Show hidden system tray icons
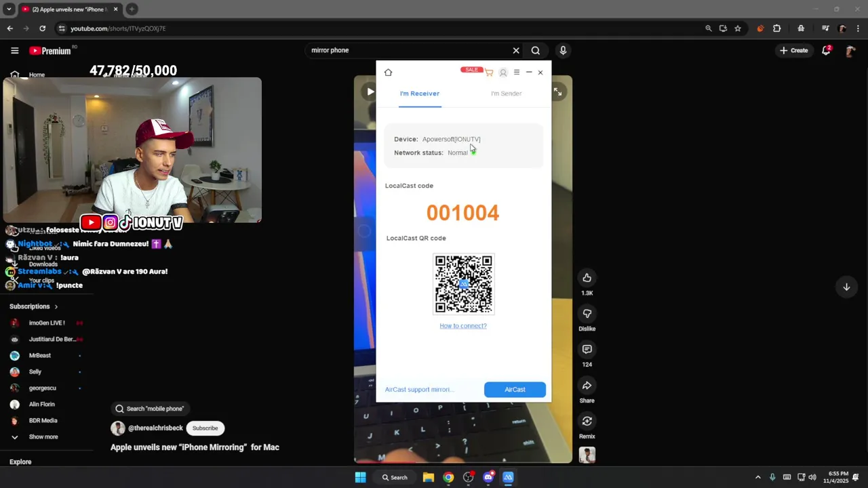This screenshot has width=868, height=488. [758, 477]
